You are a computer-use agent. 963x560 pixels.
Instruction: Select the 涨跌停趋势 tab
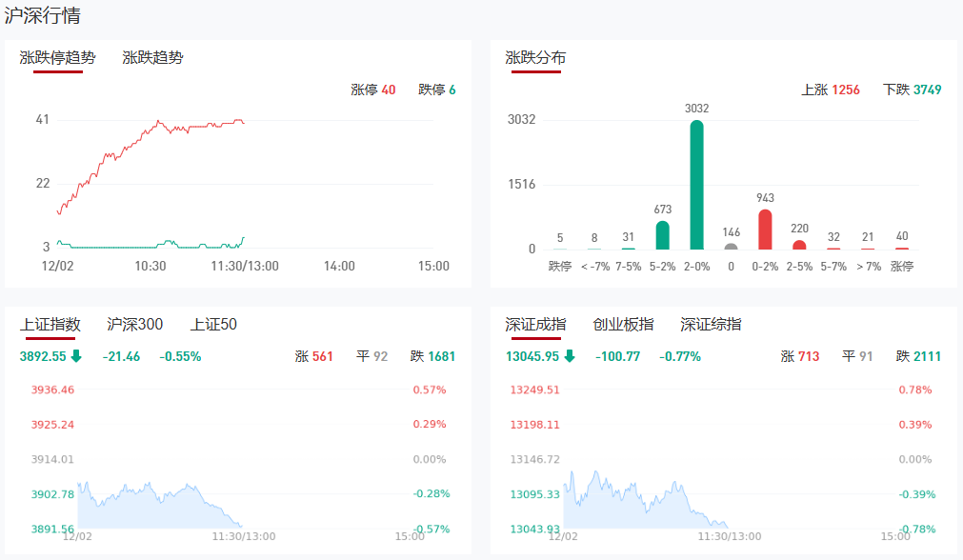coord(58,57)
